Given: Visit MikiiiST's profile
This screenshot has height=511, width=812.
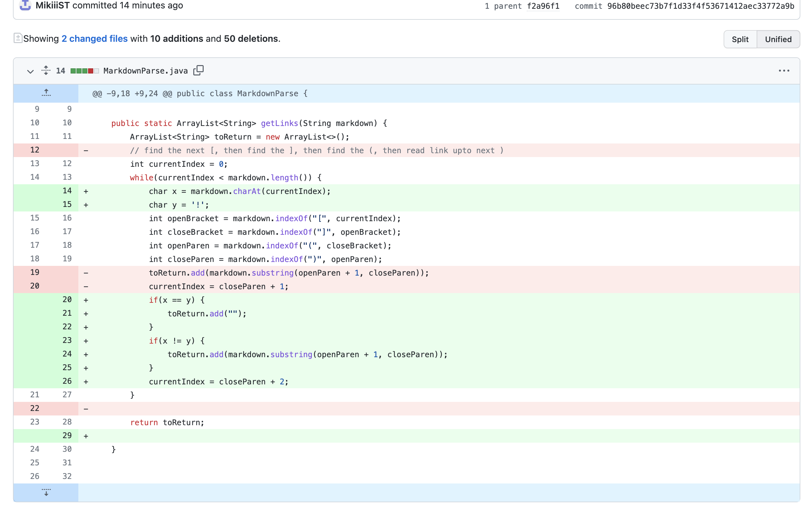Looking at the screenshot, I should [52, 6].
